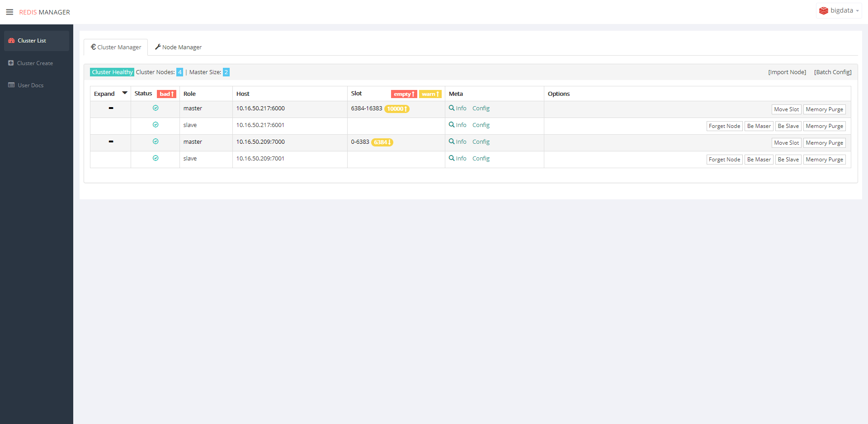The width and height of the screenshot is (868, 424).
Task: Click the 6384 slot count badge
Action: point(382,142)
